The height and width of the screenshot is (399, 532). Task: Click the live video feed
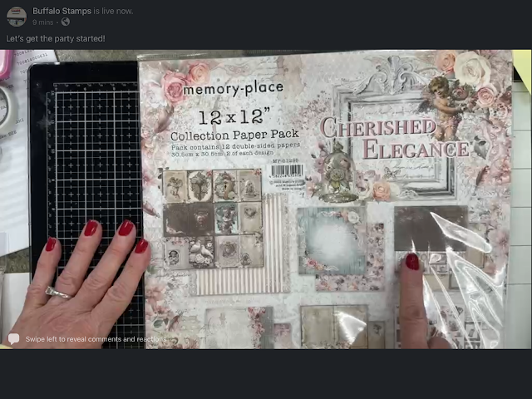pyautogui.click(x=266, y=199)
